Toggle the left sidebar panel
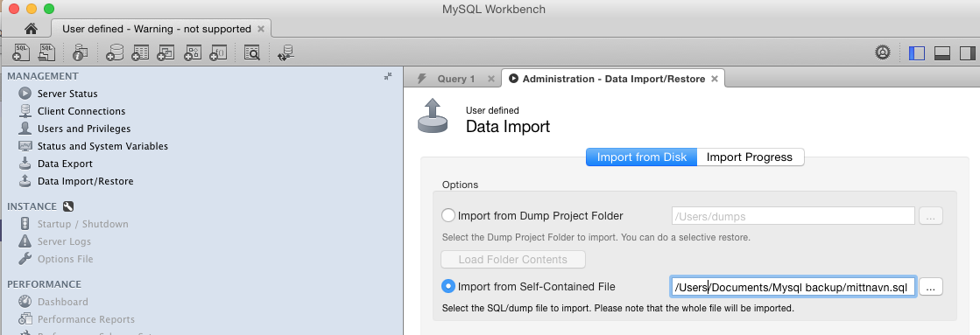 pyautogui.click(x=917, y=53)
